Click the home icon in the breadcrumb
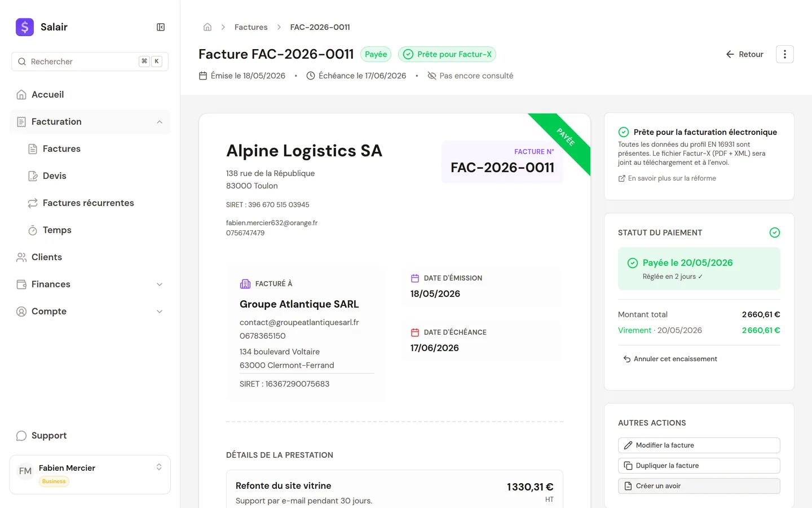 click(208, 27)
